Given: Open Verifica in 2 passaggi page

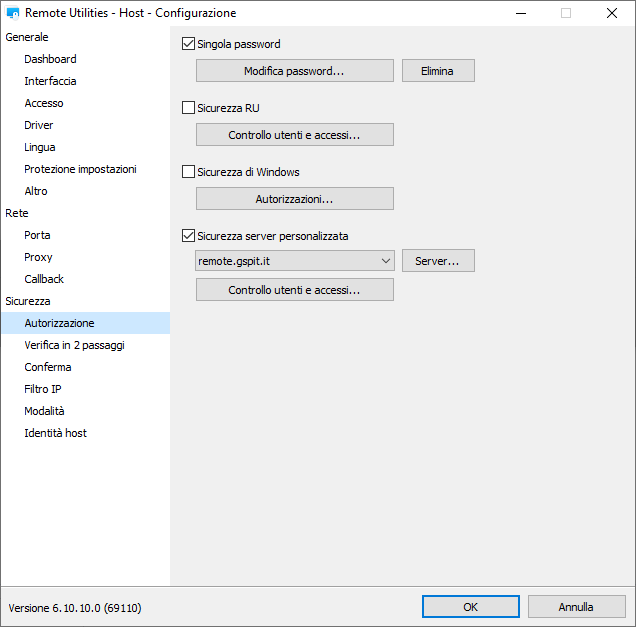Looking at the screenshot, I should point(74,345).
